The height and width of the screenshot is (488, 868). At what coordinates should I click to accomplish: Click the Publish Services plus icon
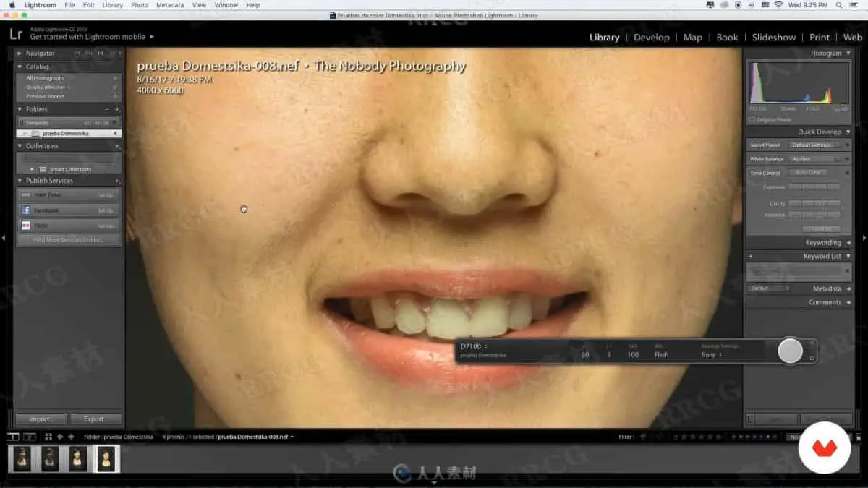[x=116, y=181]
